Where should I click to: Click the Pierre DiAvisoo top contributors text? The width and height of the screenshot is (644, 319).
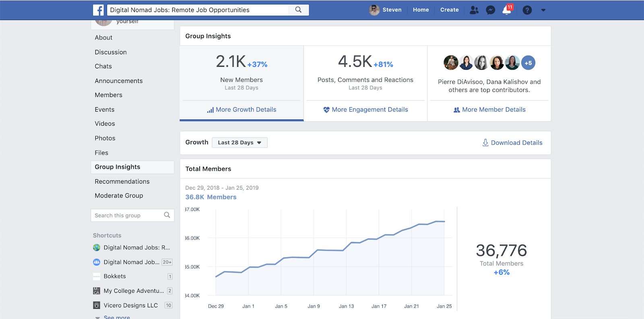(489, 86)
